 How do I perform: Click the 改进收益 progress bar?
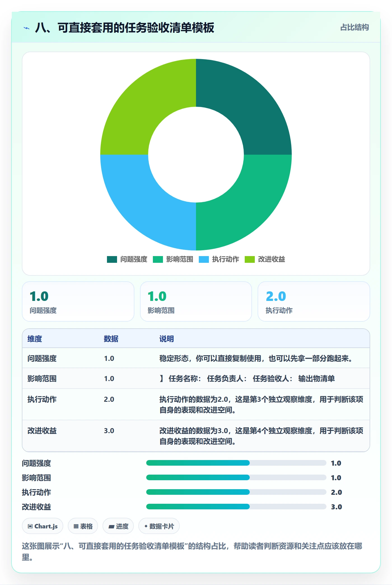point(236,507)
